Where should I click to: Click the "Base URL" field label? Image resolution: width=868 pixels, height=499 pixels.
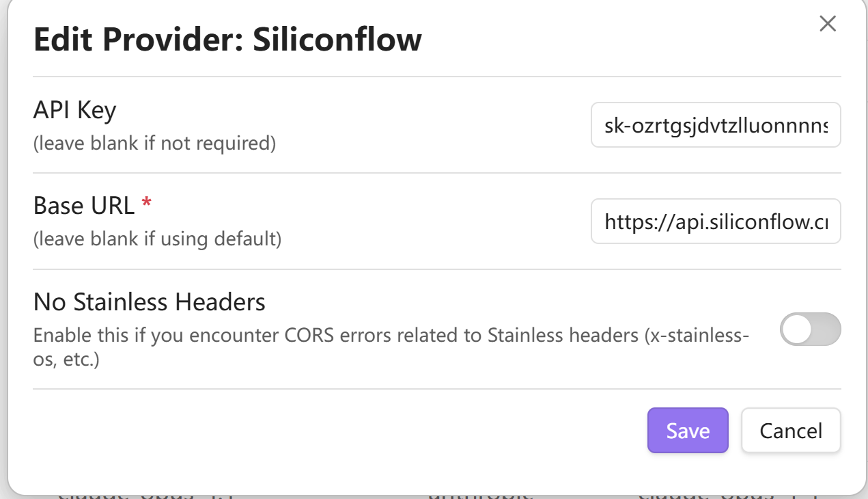(x=84, y=206)
